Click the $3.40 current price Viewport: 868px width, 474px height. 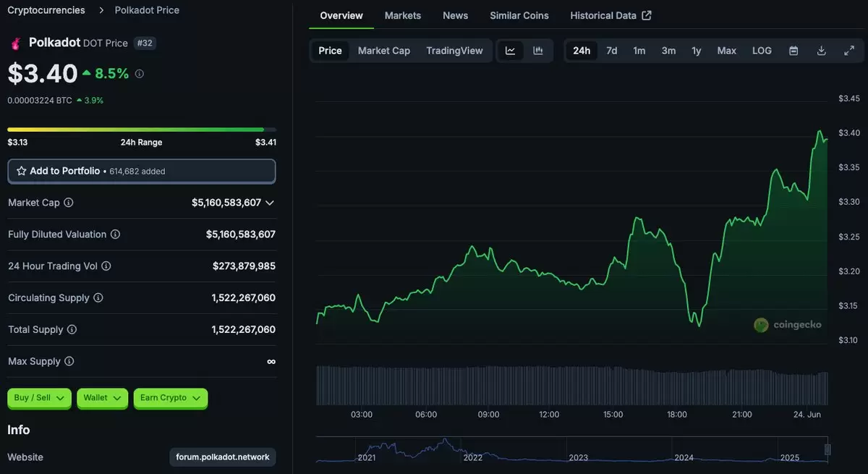tap(43, 74)
